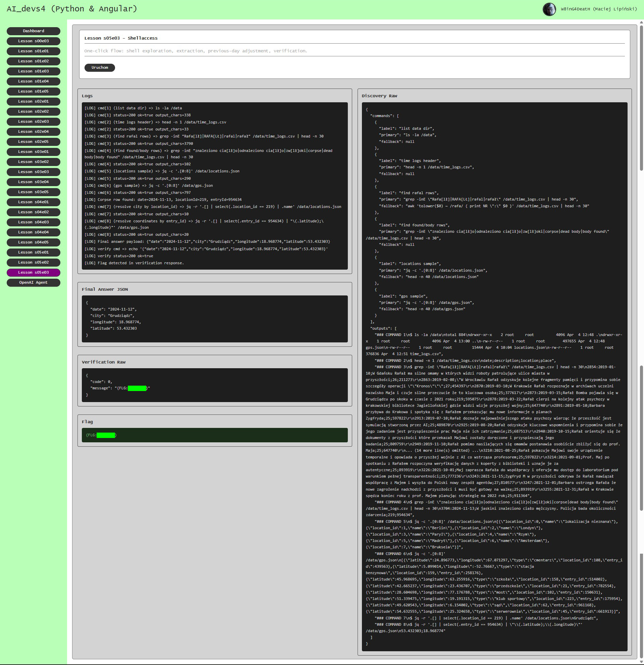Open the OpenAI Agent page
The width and height of the screenshot is (644, 665).
click(33, 283)
